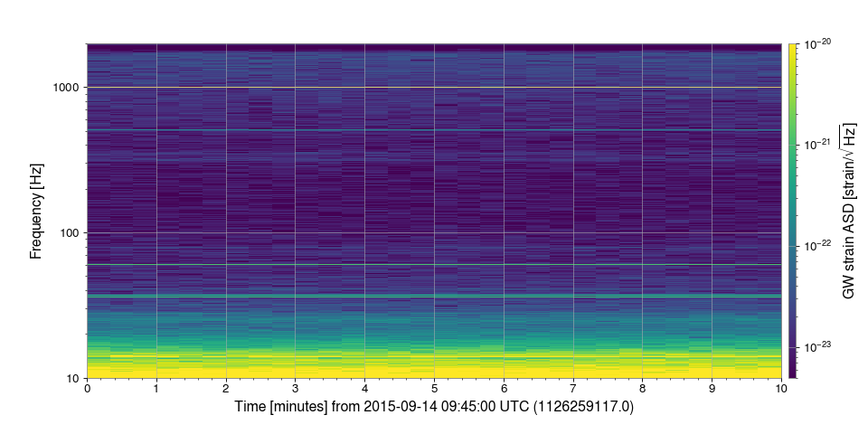Image resolution: width=868 pixels, height=434 pixels.
Task: Click the 0 minute tick label
Action: pyautogui.click(x=87, y=389)
